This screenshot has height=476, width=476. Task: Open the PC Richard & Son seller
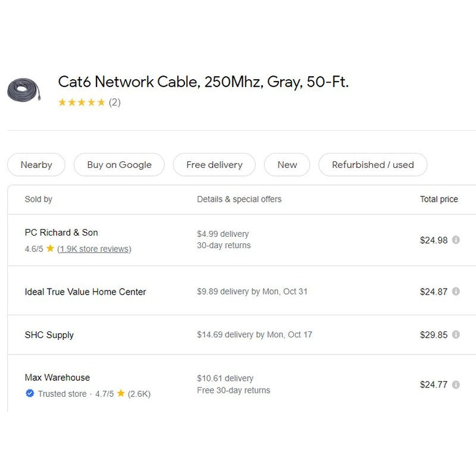pos(61,233)
